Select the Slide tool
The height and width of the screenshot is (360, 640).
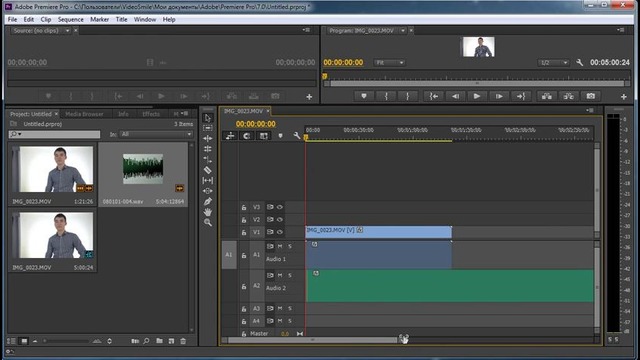coord(208,191)
